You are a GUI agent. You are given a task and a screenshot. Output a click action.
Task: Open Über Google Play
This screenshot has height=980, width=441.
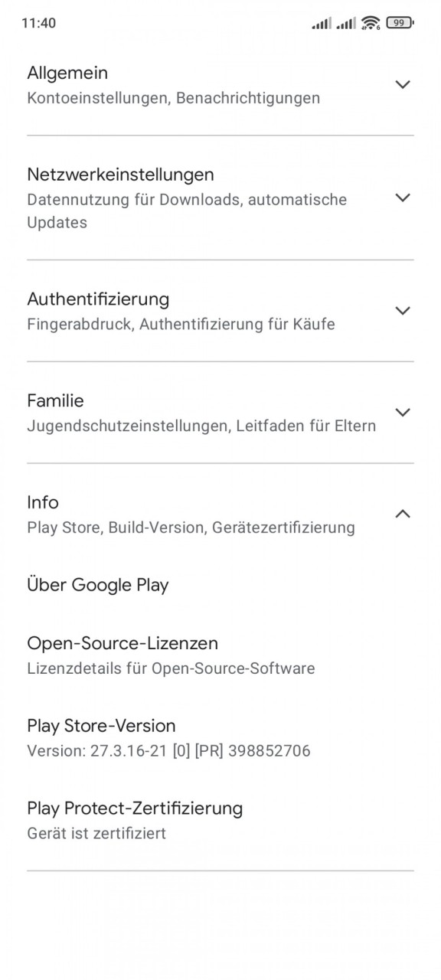[220, 585]
